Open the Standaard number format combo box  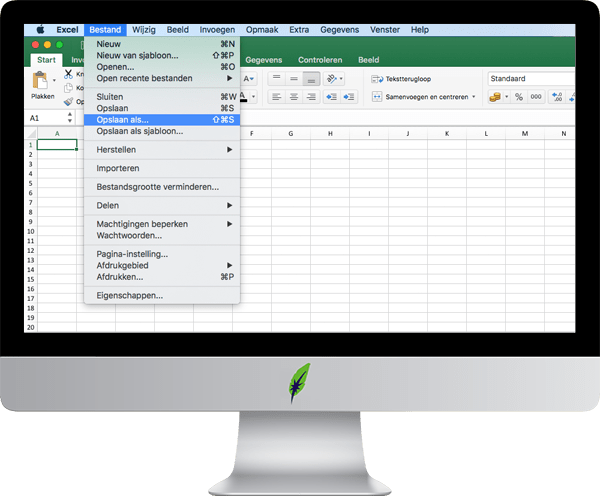pos(531,78)
